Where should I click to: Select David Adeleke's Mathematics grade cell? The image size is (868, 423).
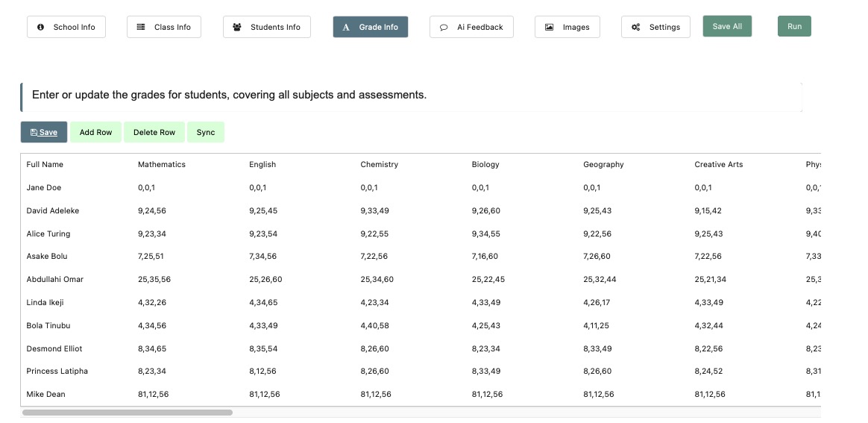coord(152,211)
